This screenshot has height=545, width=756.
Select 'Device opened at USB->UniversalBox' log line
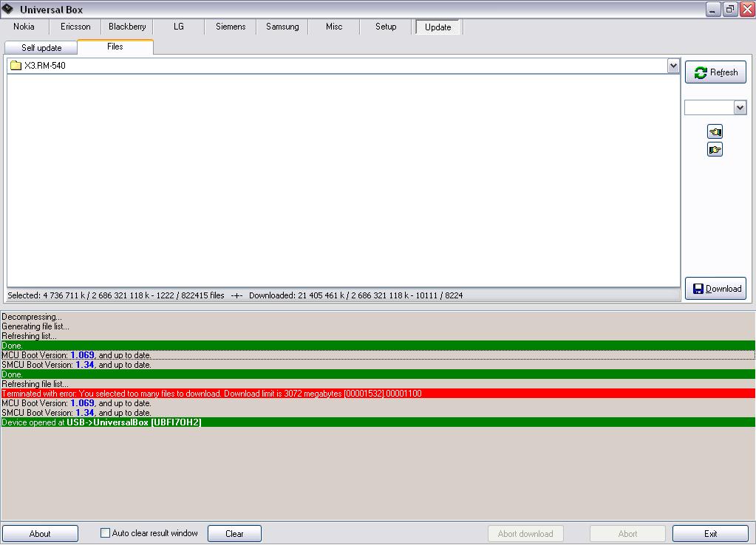tap(378, 422)
